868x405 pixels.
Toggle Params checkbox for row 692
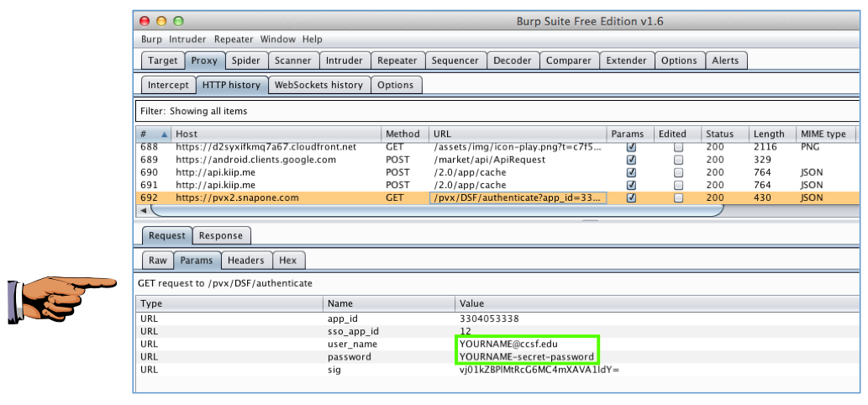[x=631, y=197]
